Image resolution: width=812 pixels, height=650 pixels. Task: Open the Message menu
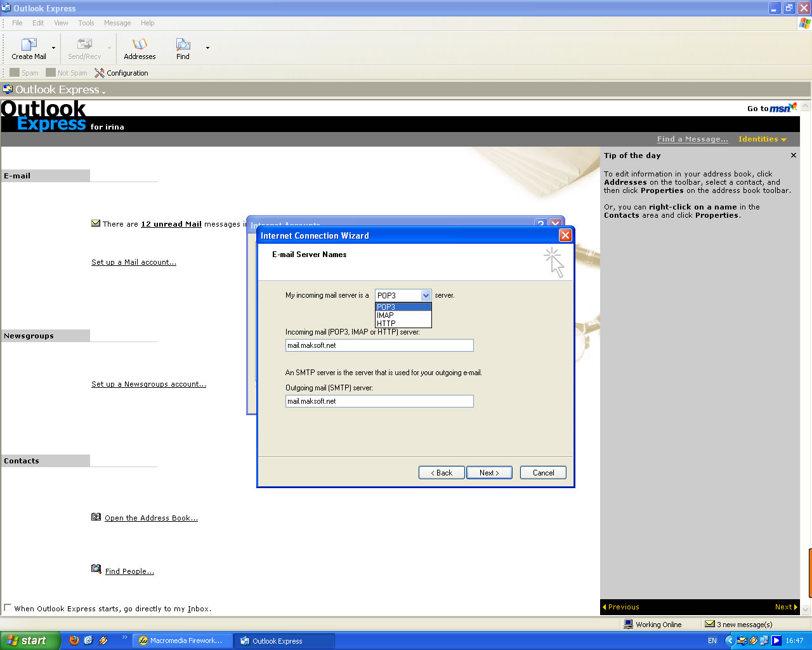[117, 23]
